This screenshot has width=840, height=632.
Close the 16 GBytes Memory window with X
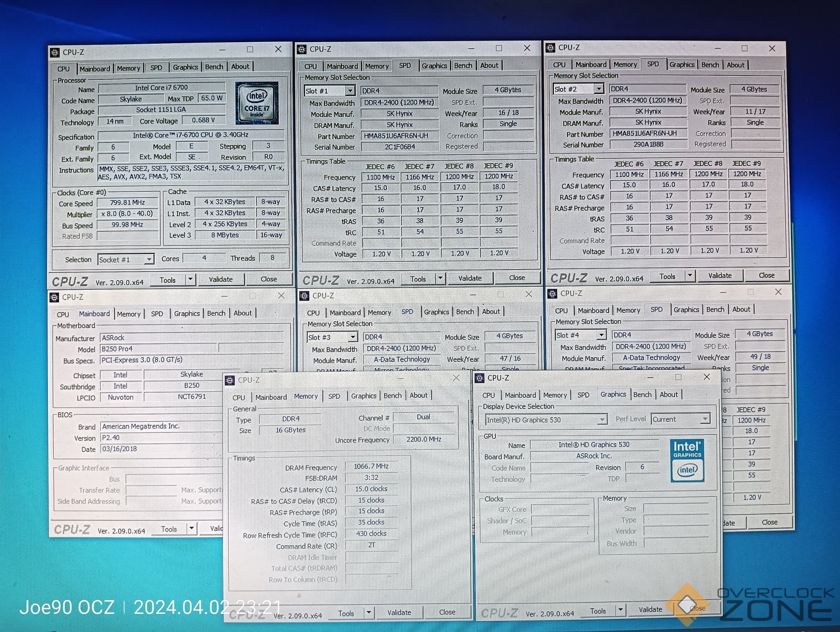456,378
